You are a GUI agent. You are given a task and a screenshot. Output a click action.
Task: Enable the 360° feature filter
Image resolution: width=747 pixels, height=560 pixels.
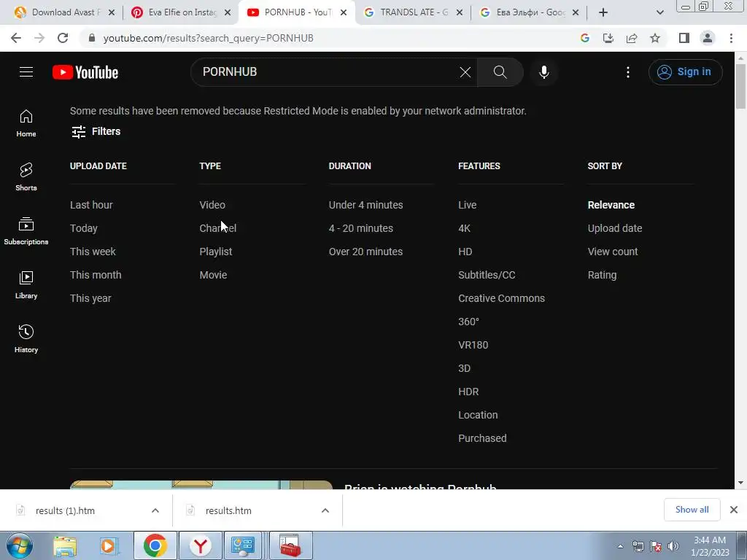click(x=469, y=322)
